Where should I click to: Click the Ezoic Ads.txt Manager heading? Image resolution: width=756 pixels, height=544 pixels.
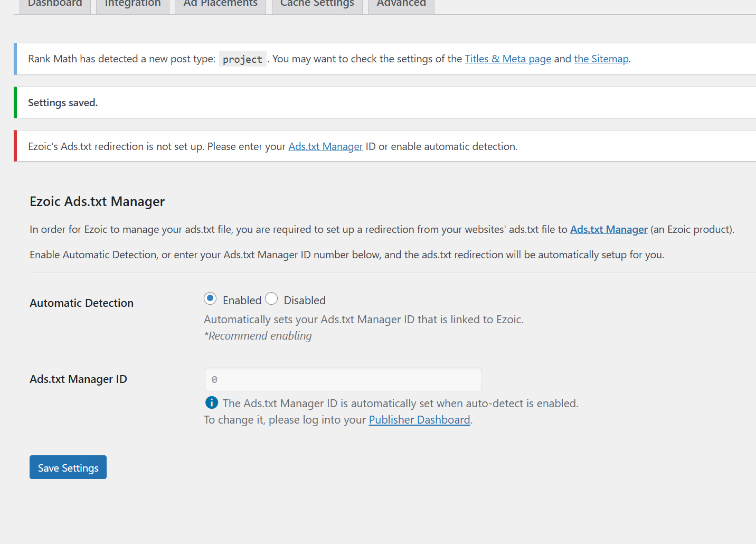(x=97, y=201)
